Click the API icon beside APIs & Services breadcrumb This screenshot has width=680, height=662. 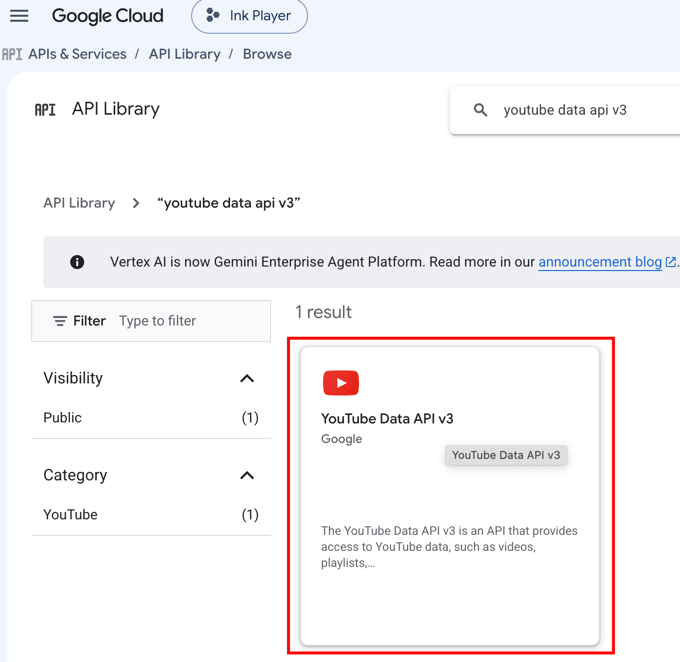click(x=12, y=54)
